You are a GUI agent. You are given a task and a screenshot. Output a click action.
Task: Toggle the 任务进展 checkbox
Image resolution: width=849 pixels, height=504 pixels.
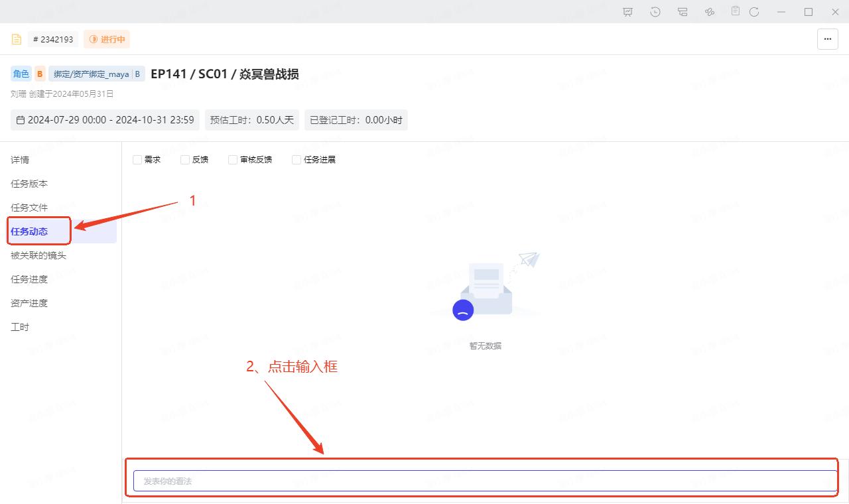click(296, 160)
